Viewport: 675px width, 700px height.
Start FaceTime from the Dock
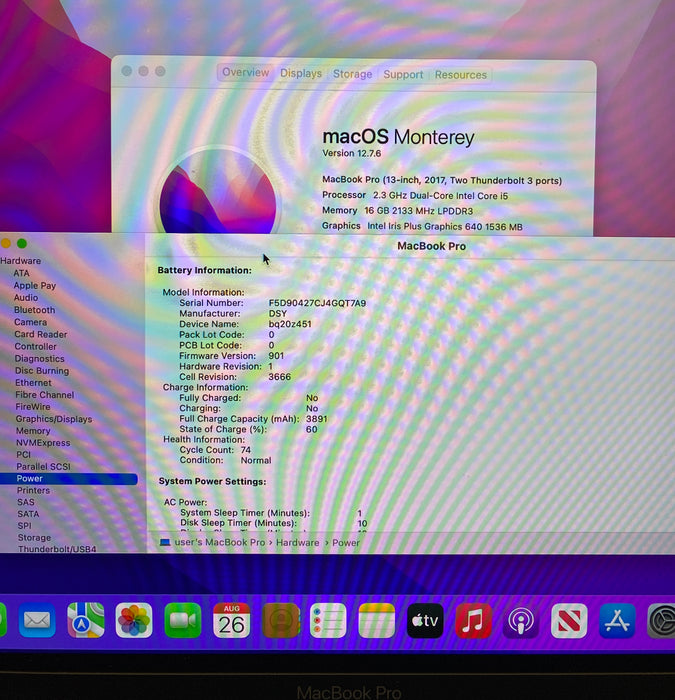[183, 620]
